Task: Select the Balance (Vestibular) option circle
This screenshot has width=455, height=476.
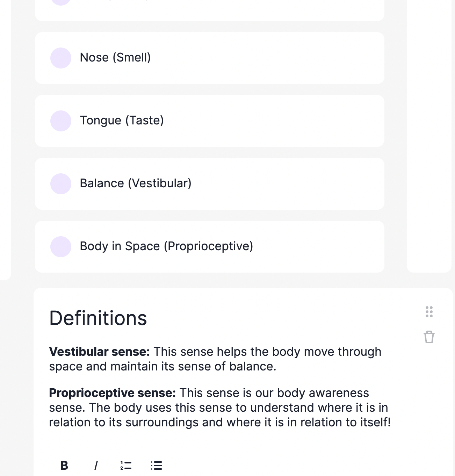Action: point(61,184)
